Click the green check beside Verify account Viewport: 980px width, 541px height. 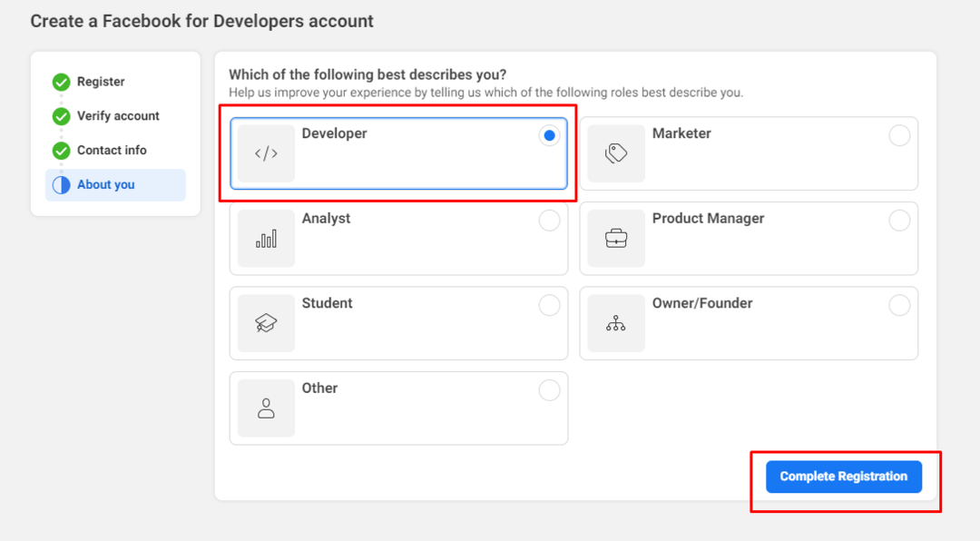(61, 116)
